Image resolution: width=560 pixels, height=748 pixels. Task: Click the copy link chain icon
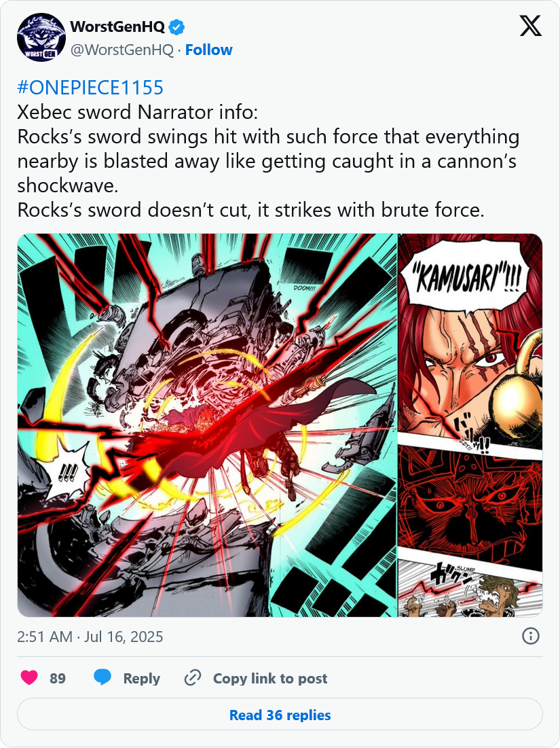pos(193,678)
